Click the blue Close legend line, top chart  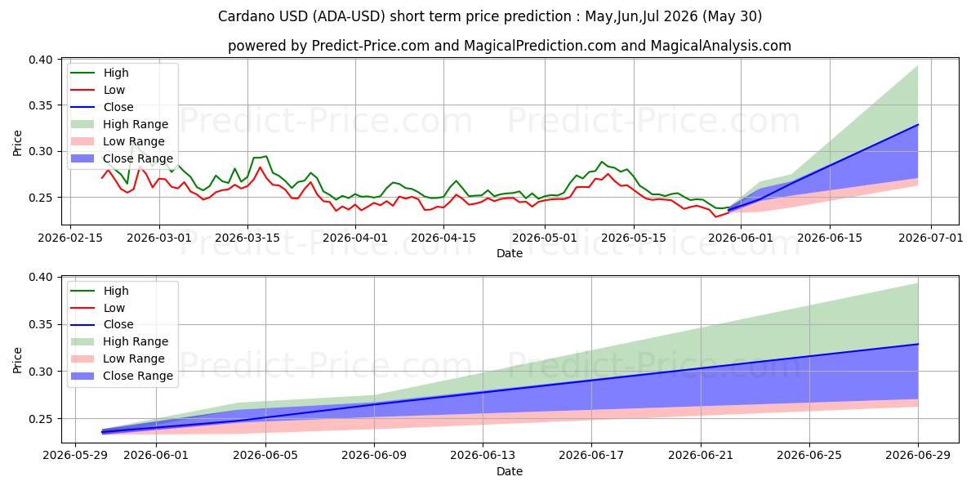coord(85,108)
